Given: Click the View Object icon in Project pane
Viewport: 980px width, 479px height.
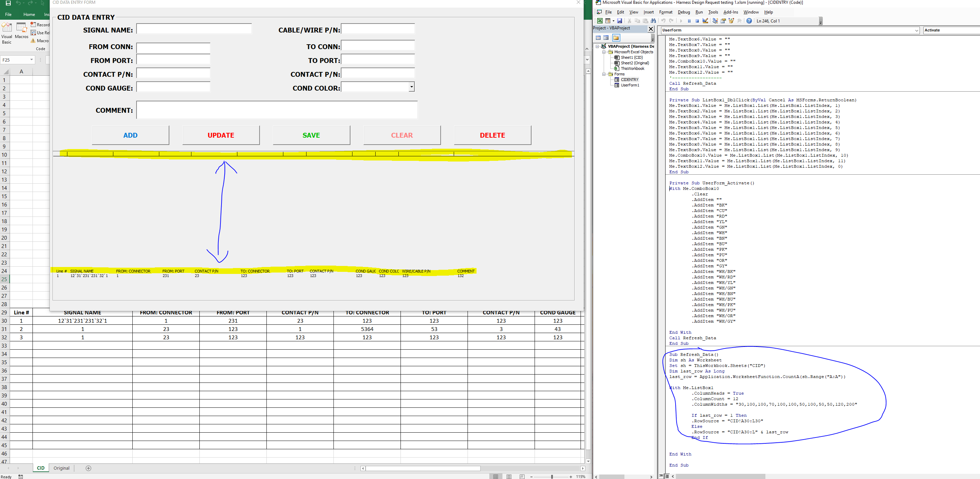Looking at the screenshot, I should click(606, 38).
